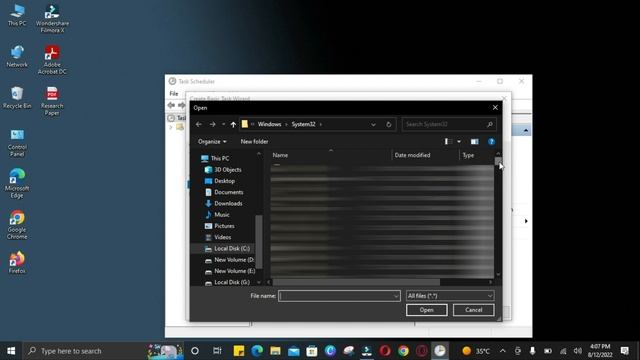
Task: Open Mail app on taskbar
Action: coord(293,351)
